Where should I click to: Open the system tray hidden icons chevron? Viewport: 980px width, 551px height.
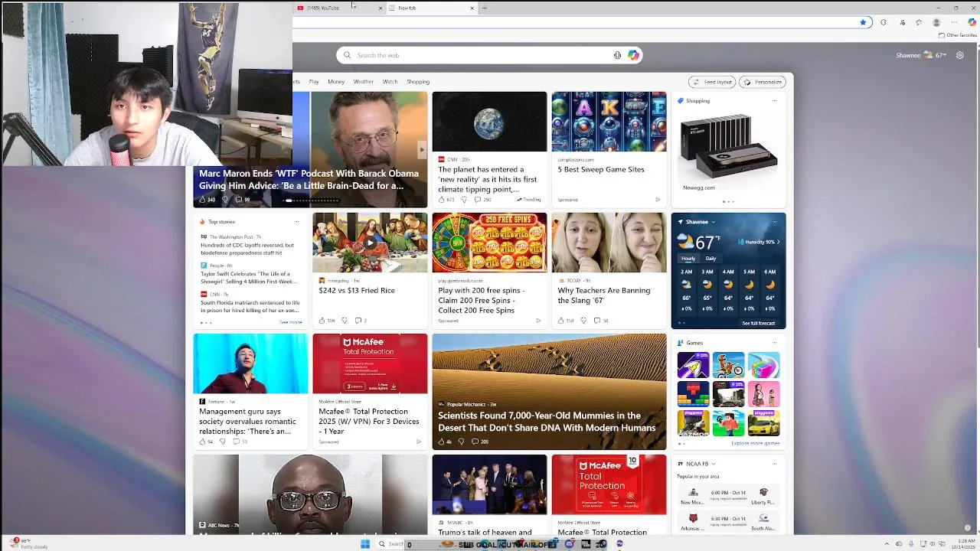(887, 544)
